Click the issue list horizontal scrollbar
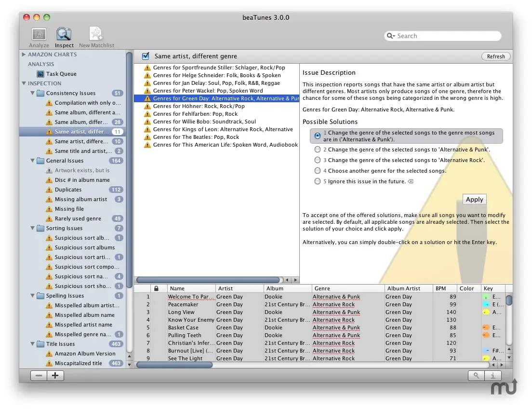This screenshot has width=532, height=409. coord(208,280)
